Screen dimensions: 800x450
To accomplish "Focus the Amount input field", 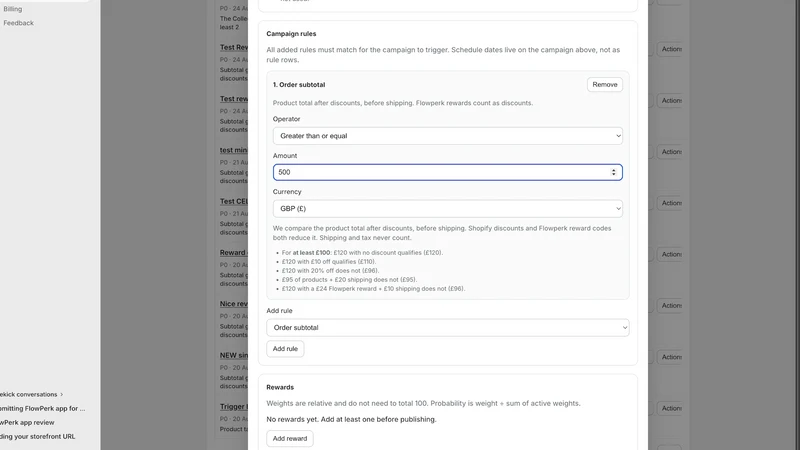I will tap(447, 172).
